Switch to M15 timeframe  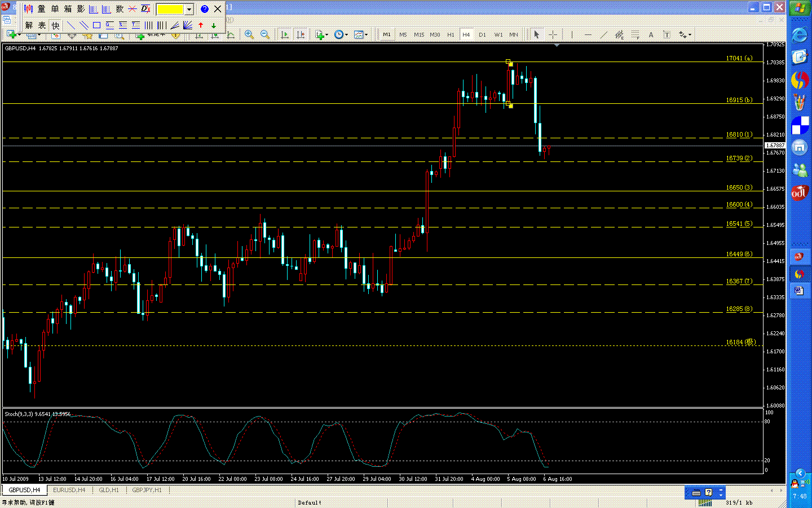(x=419, y=34)
